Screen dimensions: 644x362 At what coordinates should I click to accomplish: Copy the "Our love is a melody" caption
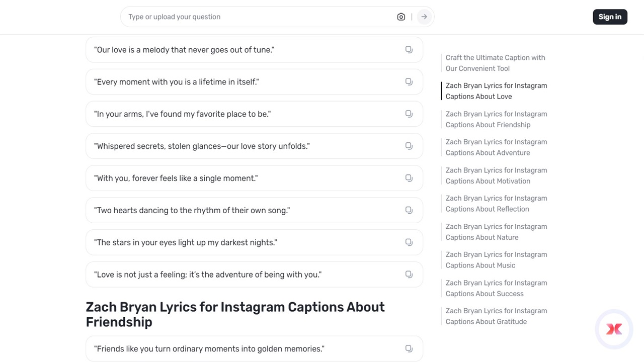pyautogui.click(x=409, y=50)
